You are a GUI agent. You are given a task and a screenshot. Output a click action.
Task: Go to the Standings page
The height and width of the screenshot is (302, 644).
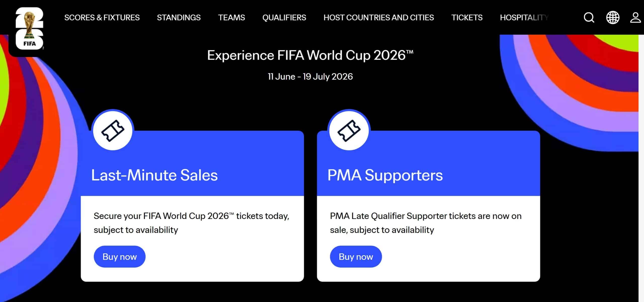click(x=179, y=18)
